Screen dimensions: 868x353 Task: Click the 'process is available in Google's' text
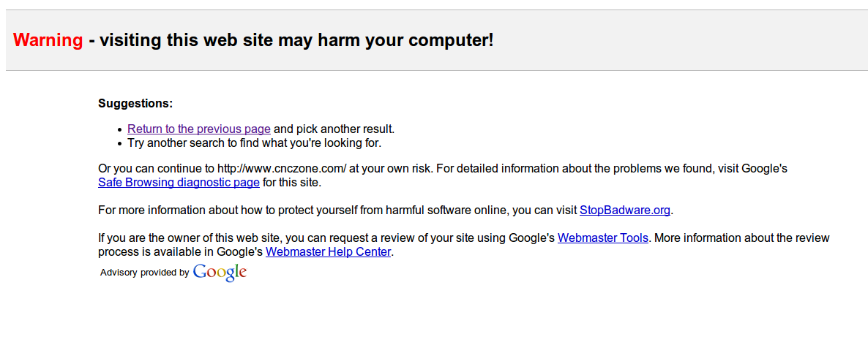(180, 252)
